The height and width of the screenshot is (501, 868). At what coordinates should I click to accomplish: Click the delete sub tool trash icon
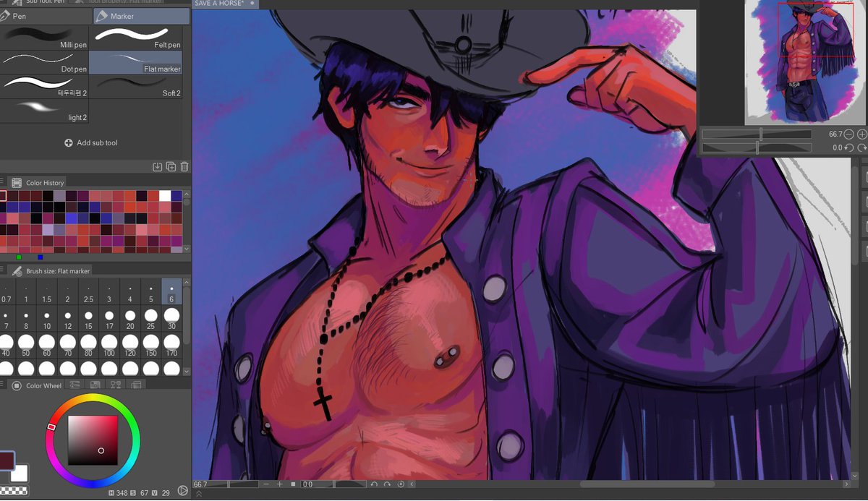point(184,167)
